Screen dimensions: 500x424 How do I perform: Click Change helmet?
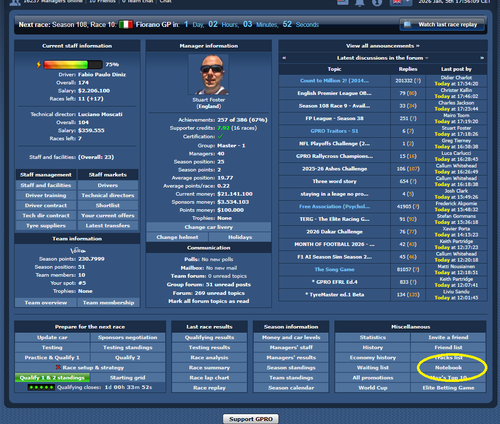177,237
